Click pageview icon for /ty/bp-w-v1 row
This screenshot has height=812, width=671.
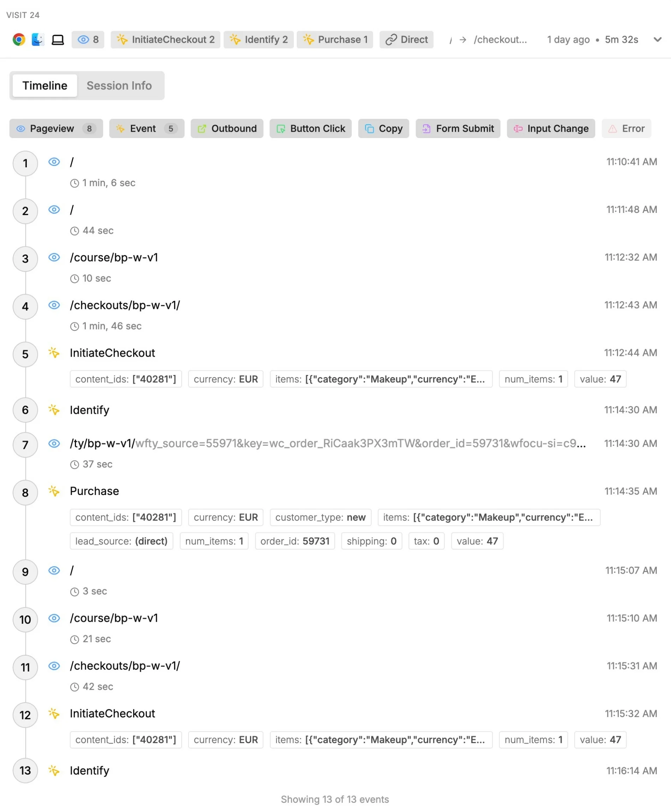pyautogui.click(x=54, y=443)
